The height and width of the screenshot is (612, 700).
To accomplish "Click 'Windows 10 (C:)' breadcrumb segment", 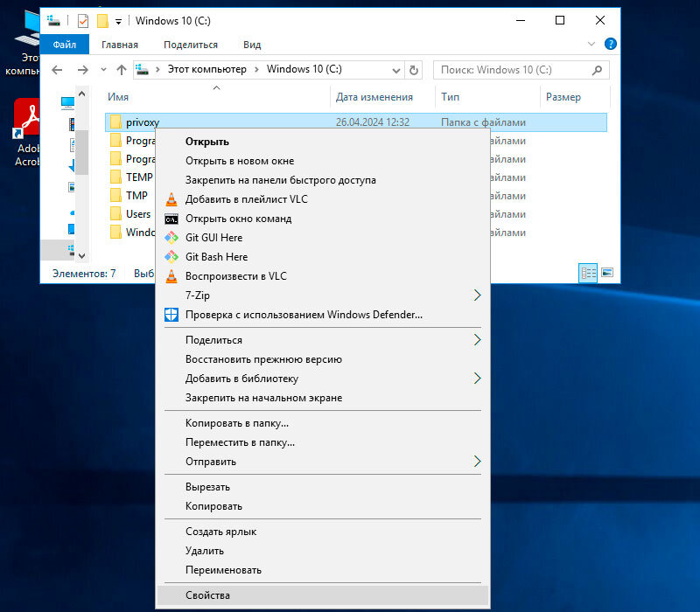I will pos(304,70).
